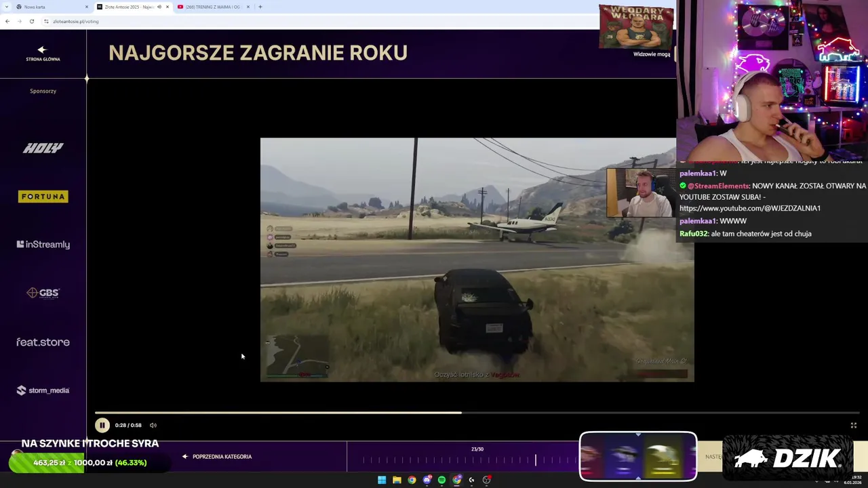
Task: Open the storm_media sponsor logo
Action: click(x=43, y=390)
